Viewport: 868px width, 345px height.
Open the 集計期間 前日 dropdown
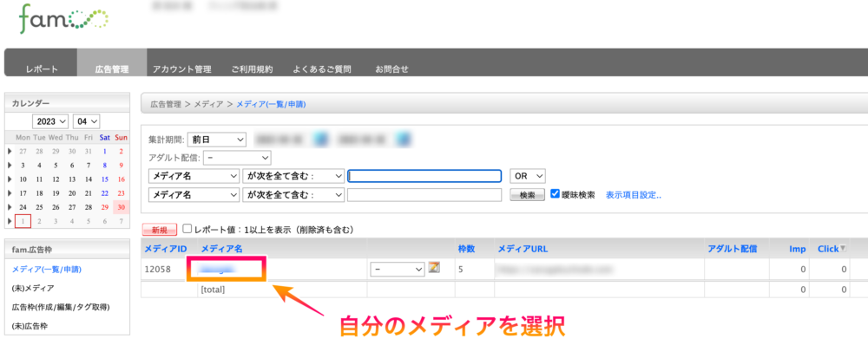pyautogui.click(x=217, y=140)
